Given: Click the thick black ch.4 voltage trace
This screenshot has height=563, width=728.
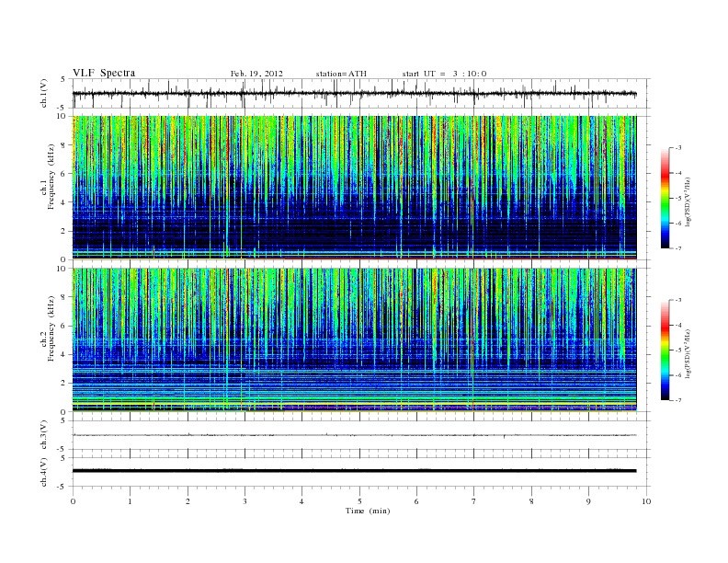Looking at the screenshot, I should click(x=354, y=471).
